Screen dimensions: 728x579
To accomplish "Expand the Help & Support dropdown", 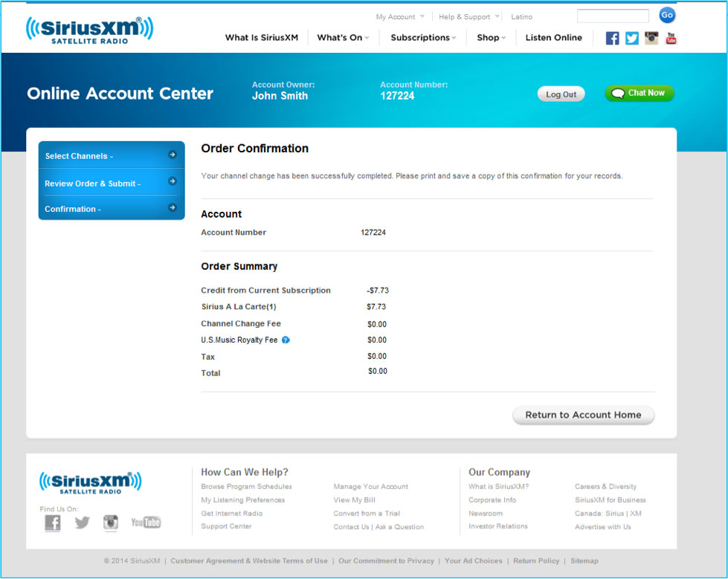I will 469,16.
